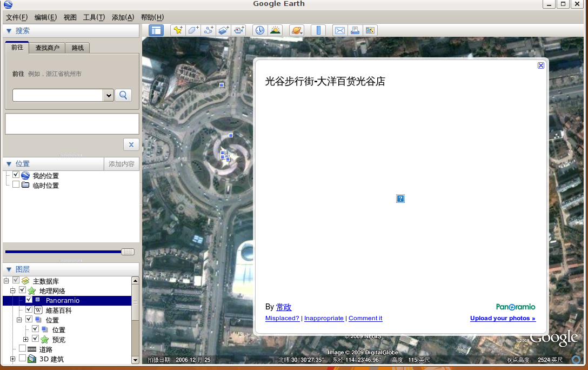Collapse the 位置 panel triangle
588x370 pixels.
(x=9, y=163)
